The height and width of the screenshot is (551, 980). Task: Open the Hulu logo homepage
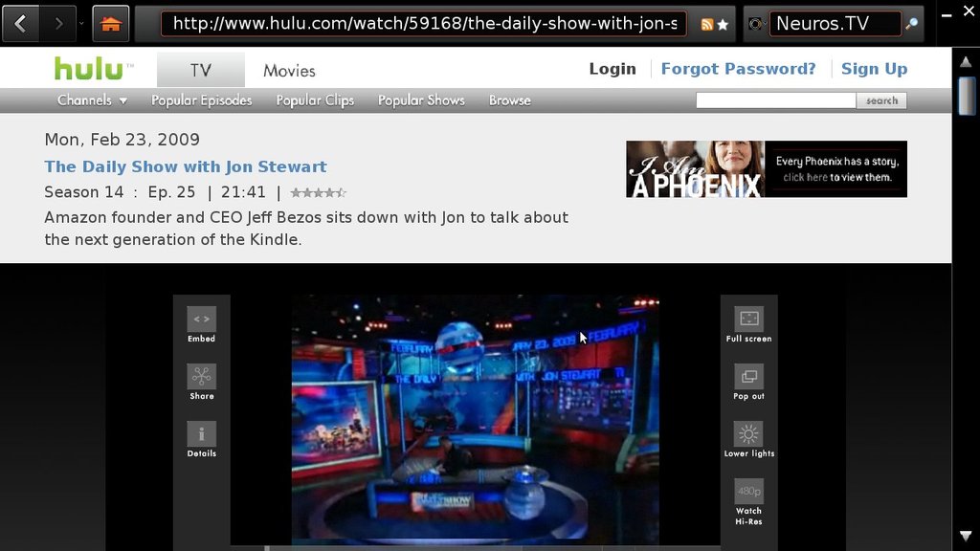pyautogui.click(x=94, y=69)
